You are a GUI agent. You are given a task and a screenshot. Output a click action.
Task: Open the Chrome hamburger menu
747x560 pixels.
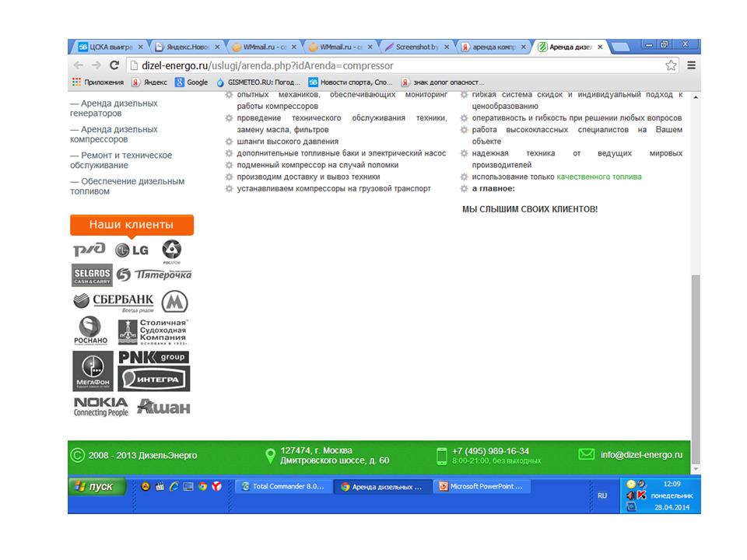(x=691, y=65)
